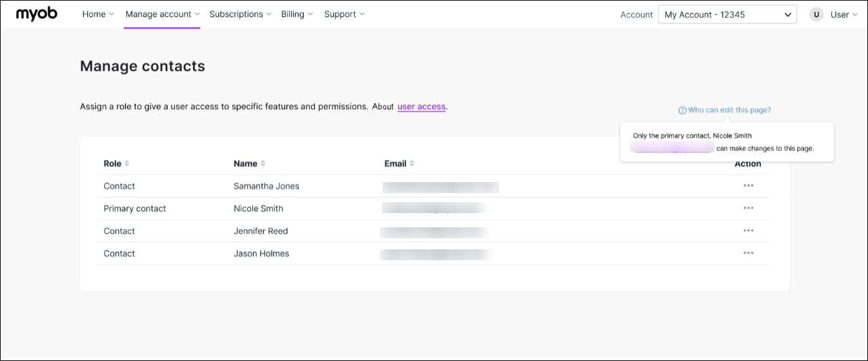This screenshot has height=361, width=868.
Task: Expand the Home menu
Action: 98,14
